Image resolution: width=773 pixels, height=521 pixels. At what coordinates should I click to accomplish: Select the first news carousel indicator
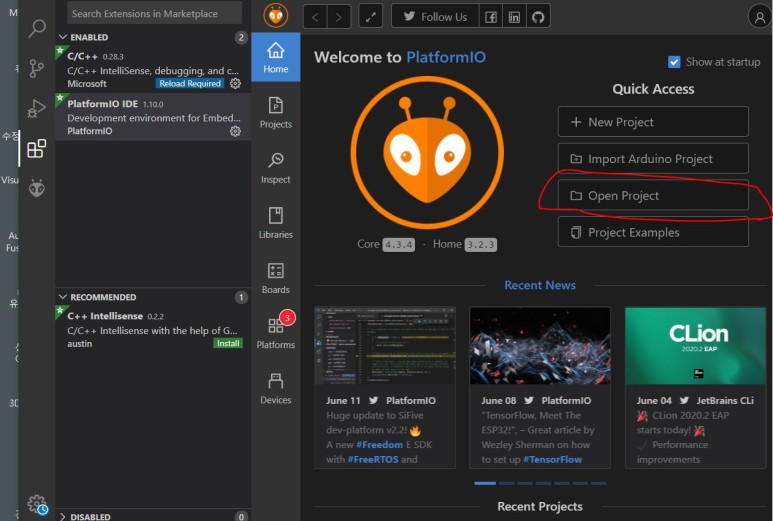[x=485, y=483]
